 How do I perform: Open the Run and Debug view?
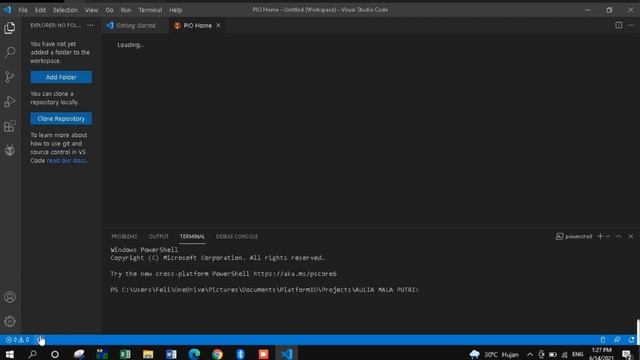point(10,101)
